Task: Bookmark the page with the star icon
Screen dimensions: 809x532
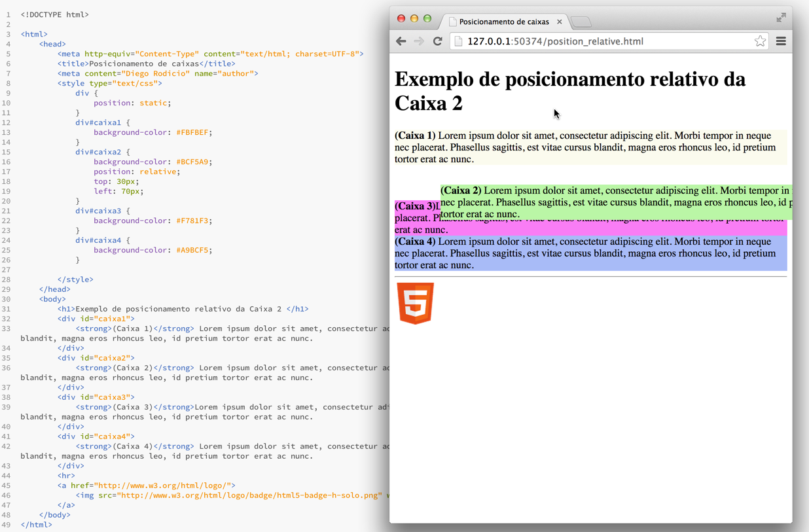Action: (760, 41)
